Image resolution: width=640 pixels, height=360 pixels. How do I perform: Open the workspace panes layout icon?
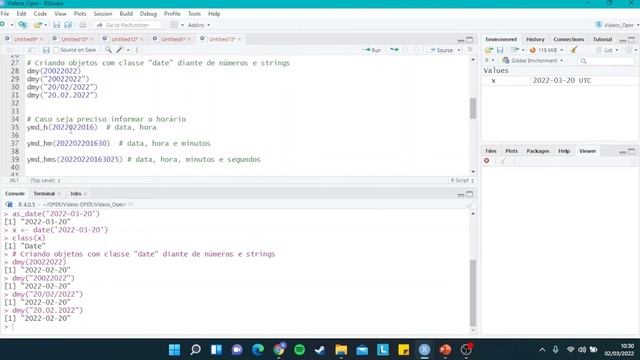pos(174,25)
